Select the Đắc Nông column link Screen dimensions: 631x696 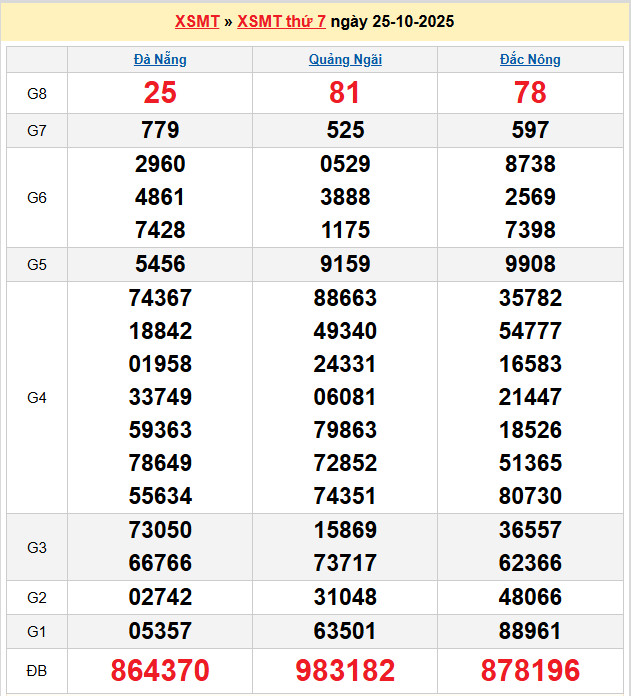(530, 59)
